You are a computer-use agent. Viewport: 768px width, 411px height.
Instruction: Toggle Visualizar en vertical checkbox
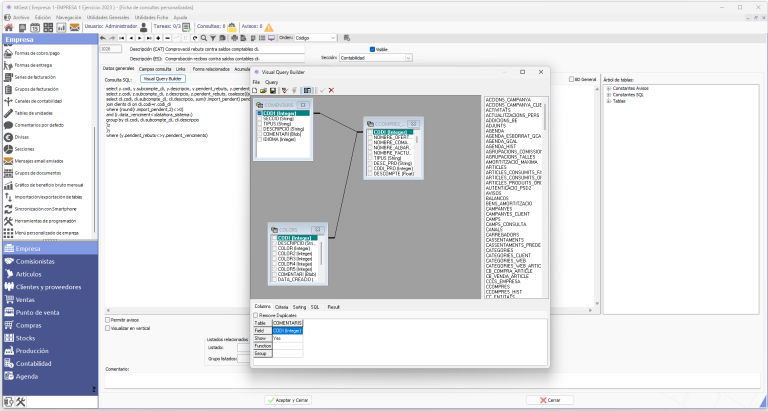pyautogui.click(x=108, y=328)
